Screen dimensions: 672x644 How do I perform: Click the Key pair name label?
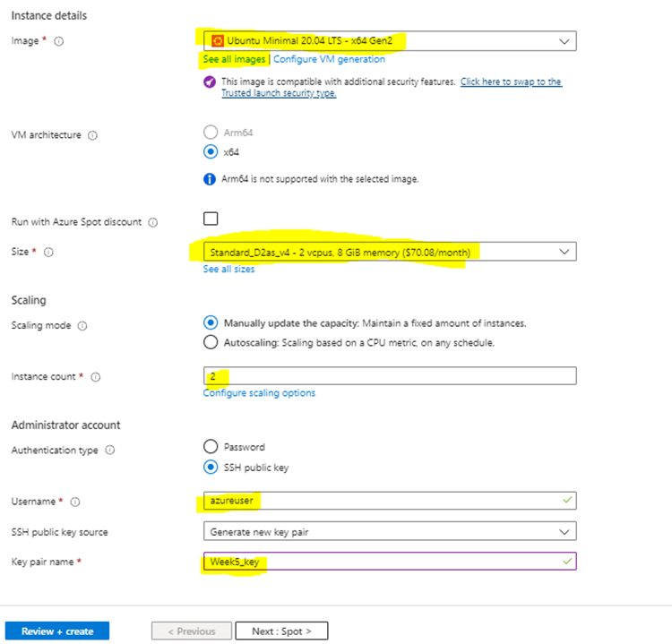42,562
